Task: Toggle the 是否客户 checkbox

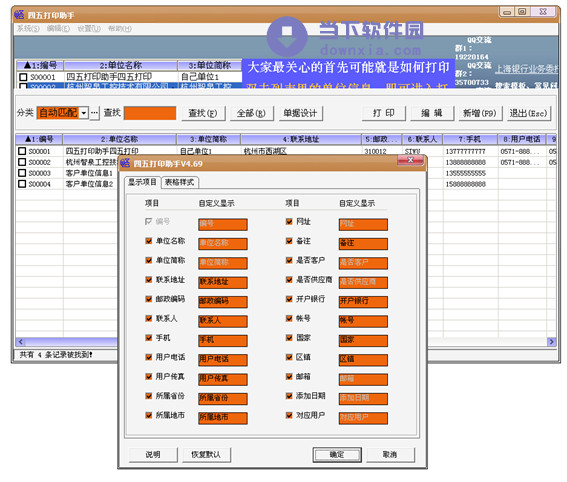Action: point(289,260)
